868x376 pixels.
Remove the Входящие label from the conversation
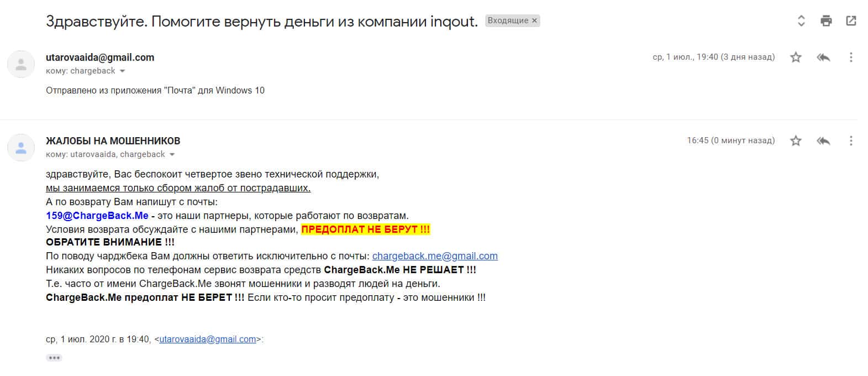[534, 20]
